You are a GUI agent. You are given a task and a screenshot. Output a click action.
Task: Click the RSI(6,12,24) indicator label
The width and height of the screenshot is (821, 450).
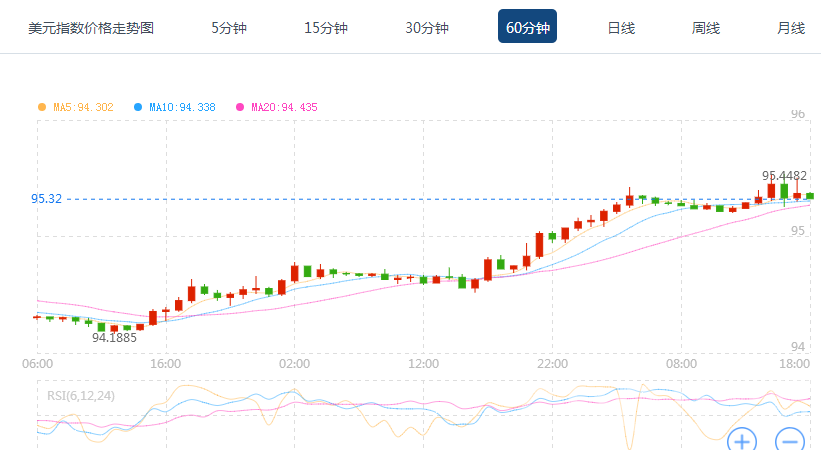(81, 396)
